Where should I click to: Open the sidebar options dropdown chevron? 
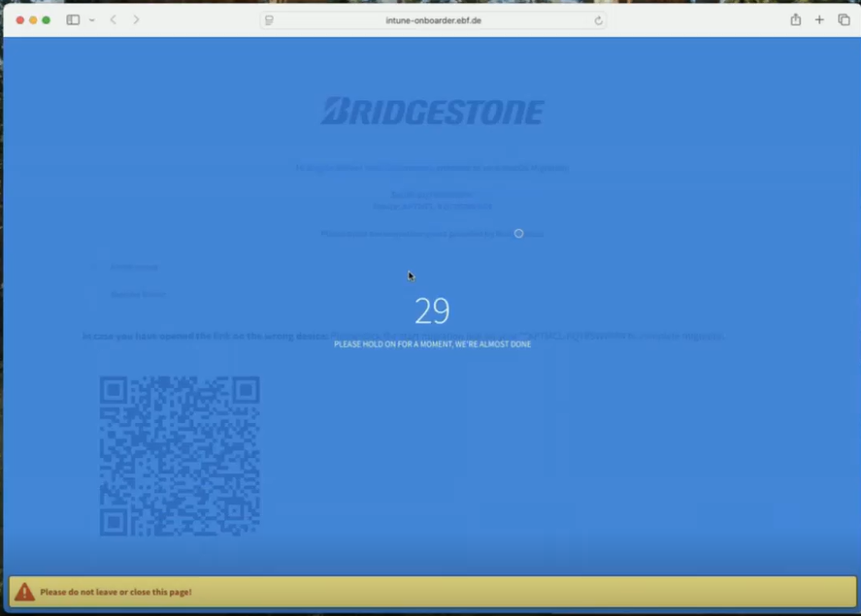pos(91,20)
